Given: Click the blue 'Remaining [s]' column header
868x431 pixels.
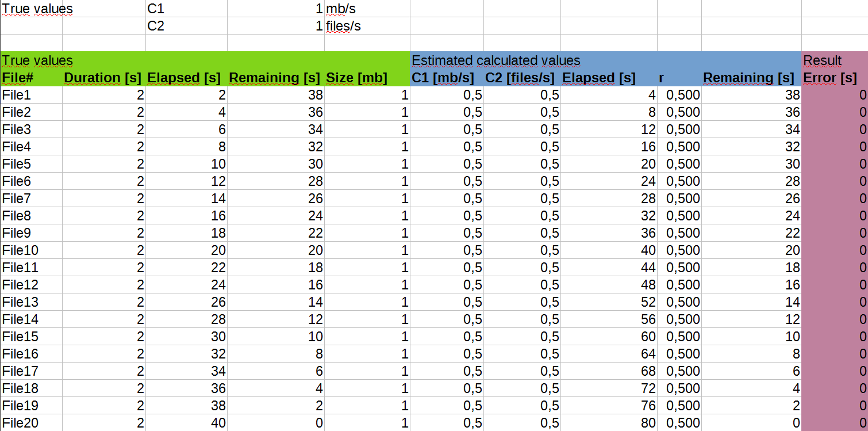Looking at the screenshot, I should click(751, 78).
